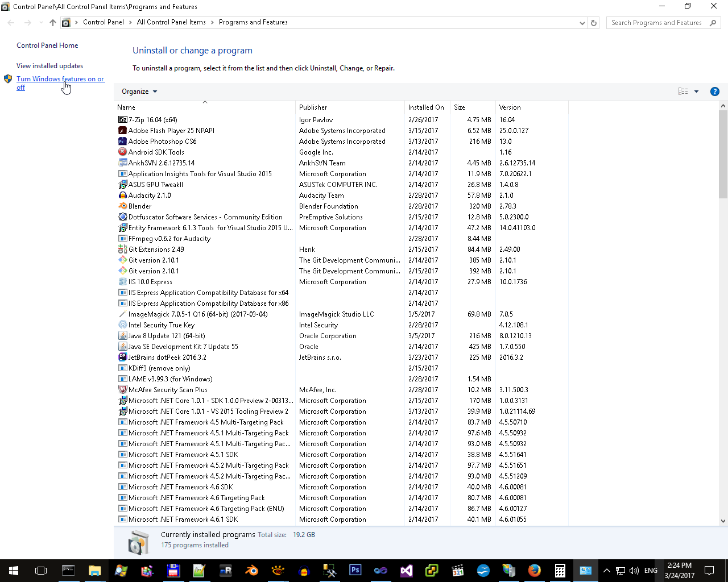This screenshot has height=582, width=728.
Task: Sort programs by the Name column
Action: click(x=205, y=107)
